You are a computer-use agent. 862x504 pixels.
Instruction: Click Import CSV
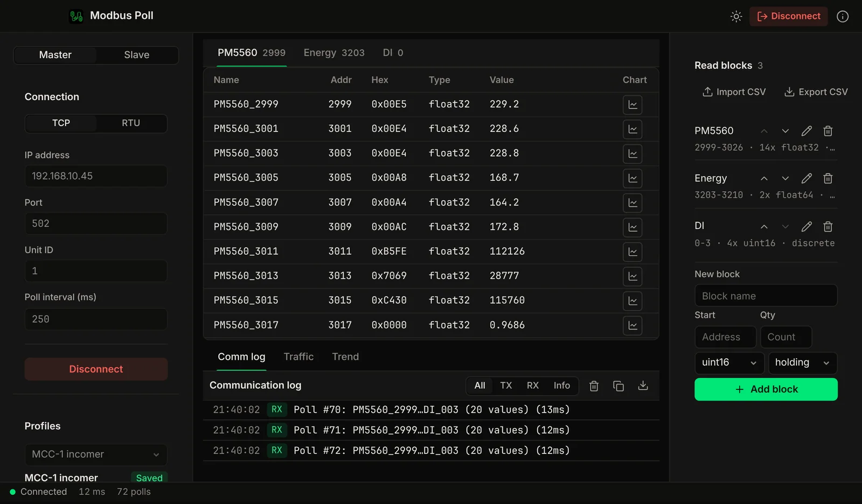[x=734, y=92]
